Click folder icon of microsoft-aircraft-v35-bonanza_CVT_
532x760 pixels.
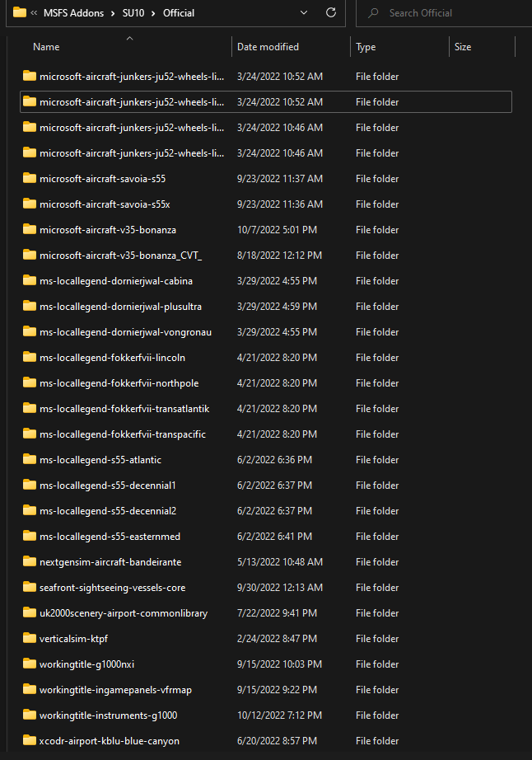coord(30,256)
